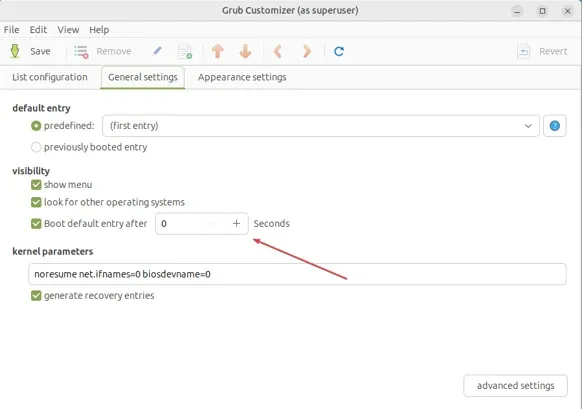Expand the predefined default entry dropdown

[321, 126]
